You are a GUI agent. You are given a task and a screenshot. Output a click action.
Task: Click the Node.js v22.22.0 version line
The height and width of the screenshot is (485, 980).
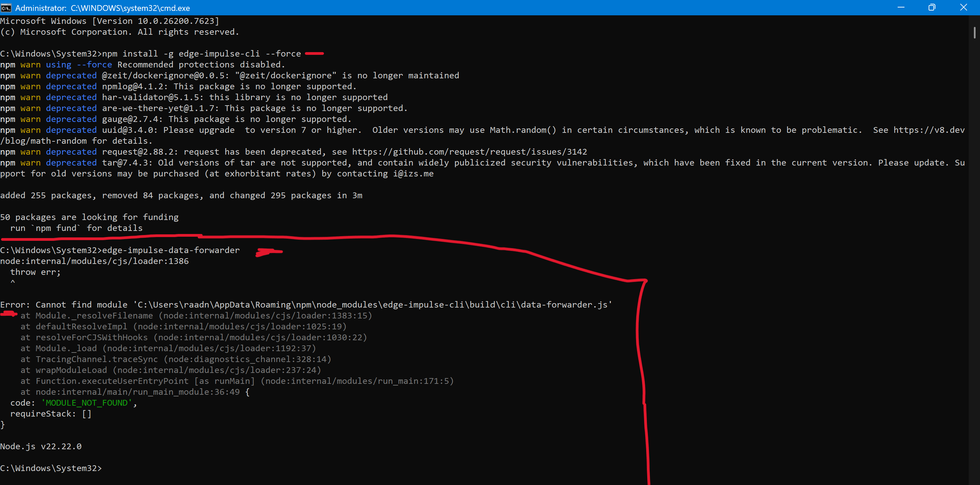point(41,446)
